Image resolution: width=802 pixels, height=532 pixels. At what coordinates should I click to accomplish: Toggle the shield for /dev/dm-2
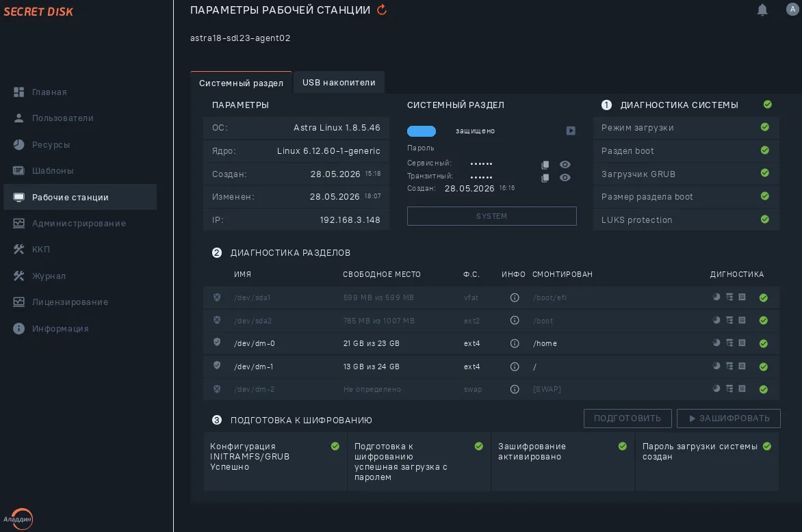tap(217, 389)
